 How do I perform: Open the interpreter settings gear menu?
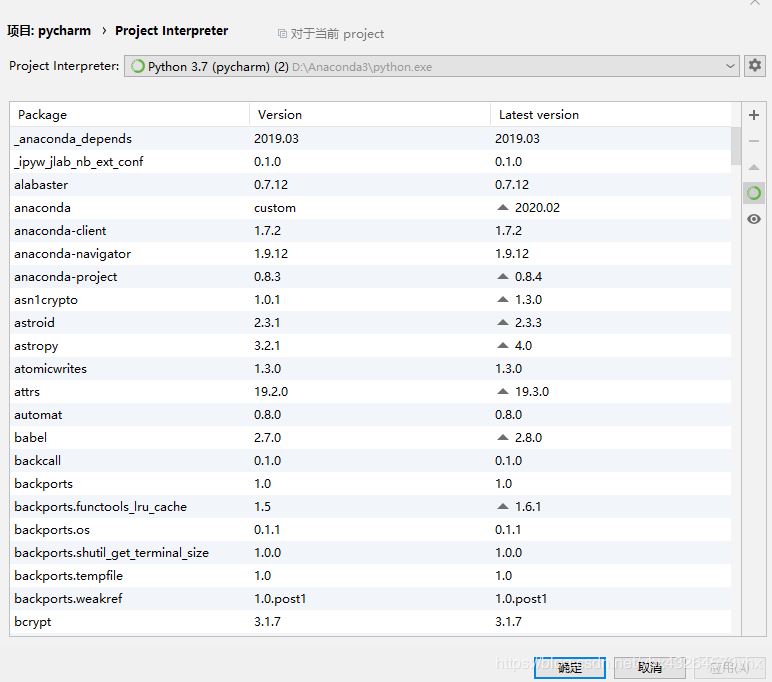(755, 65)
